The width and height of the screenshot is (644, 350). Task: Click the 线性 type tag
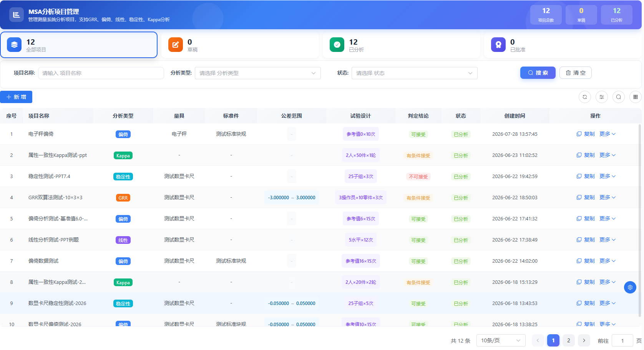pos(123,240)
